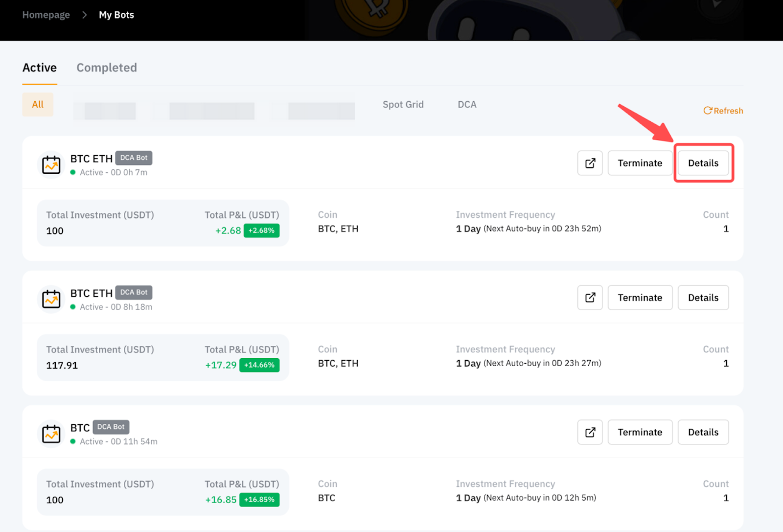Click share icon on BTC DCA bot
Viewport: 783px width, 532px height.
[590, 432]
